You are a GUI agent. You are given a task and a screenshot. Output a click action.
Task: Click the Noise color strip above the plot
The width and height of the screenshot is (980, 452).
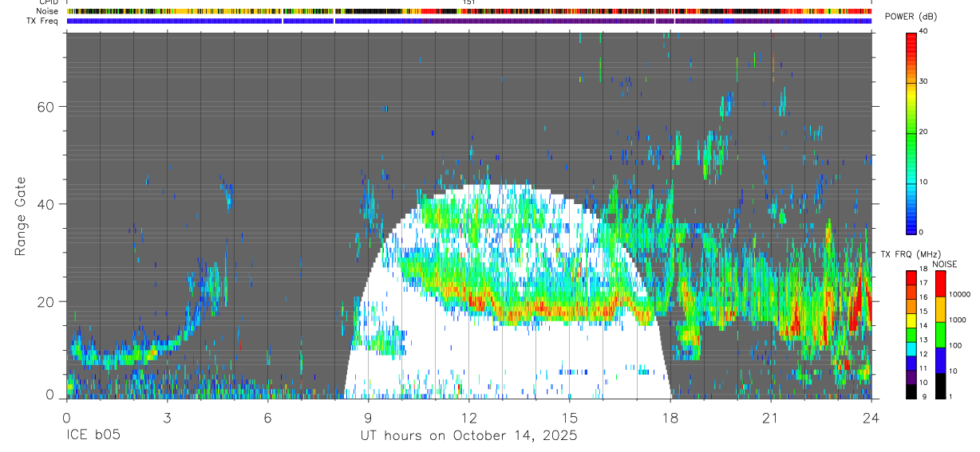(469, 11)
